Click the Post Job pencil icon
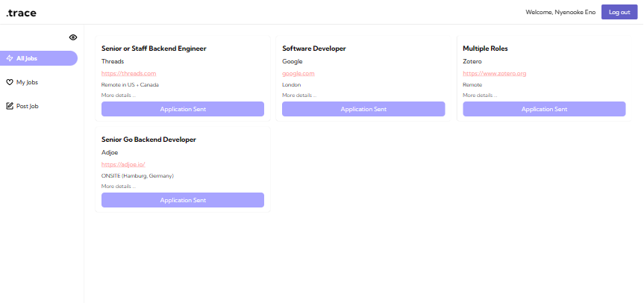This screenshot has height=303, width=644. click(10, 106)
